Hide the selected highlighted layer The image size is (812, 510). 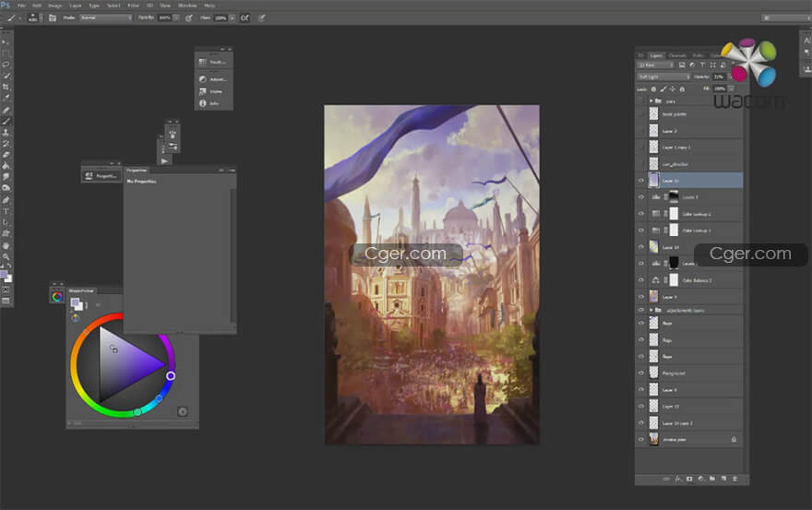coord(641,181)
